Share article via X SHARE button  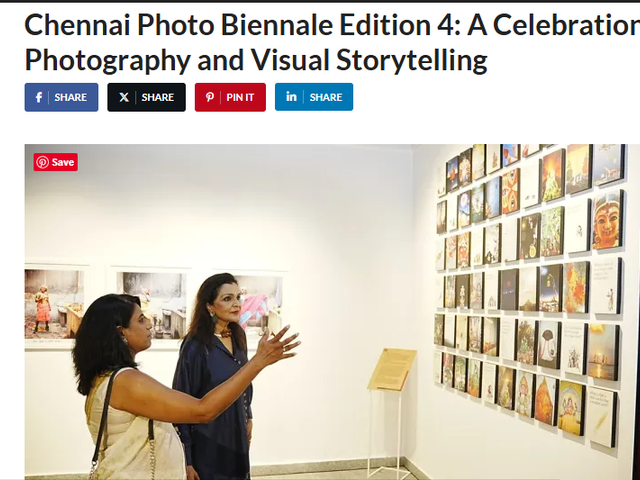[x=147, y=97]
